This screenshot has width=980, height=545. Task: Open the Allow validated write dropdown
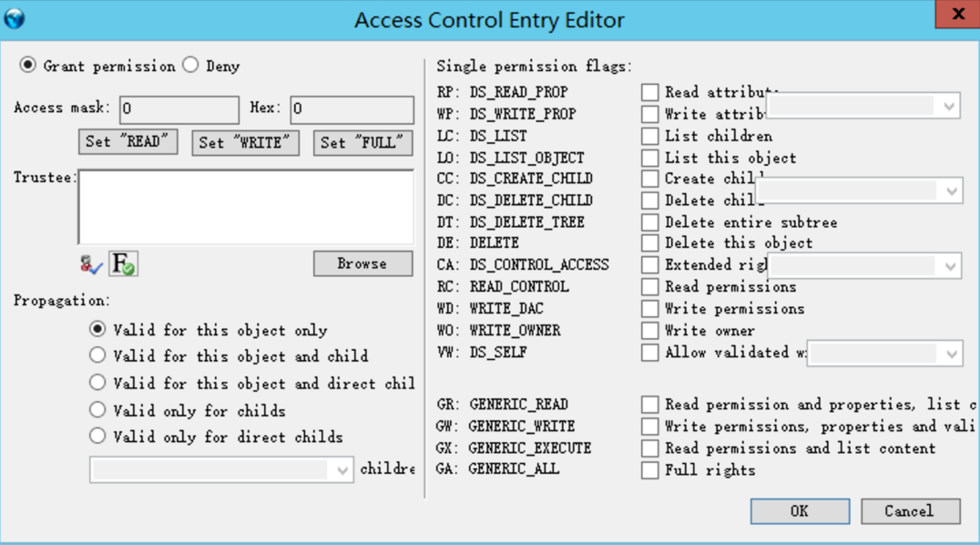885,354
